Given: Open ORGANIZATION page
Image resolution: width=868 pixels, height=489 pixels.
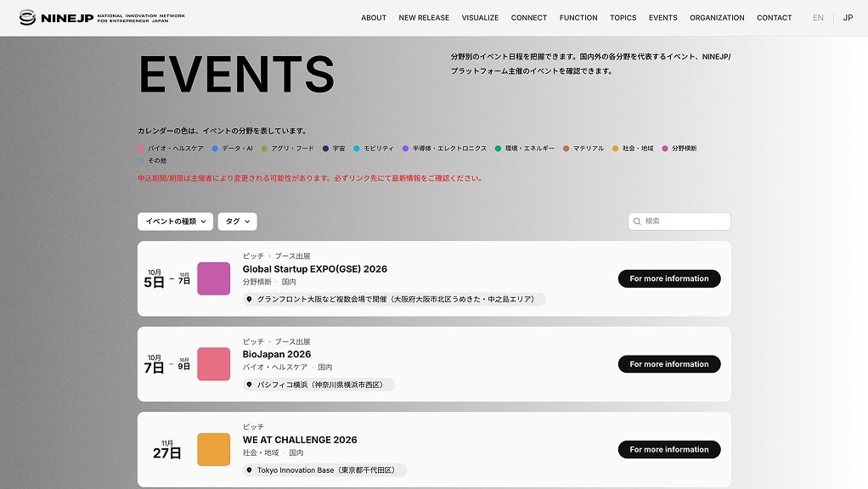Looking at the screenshot, I should pos(717,18).
